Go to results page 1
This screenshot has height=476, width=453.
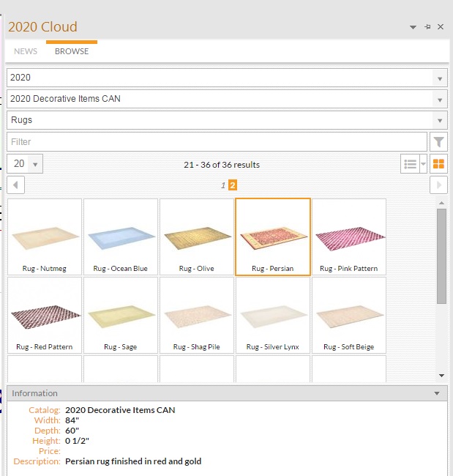[x=223, y=185]
